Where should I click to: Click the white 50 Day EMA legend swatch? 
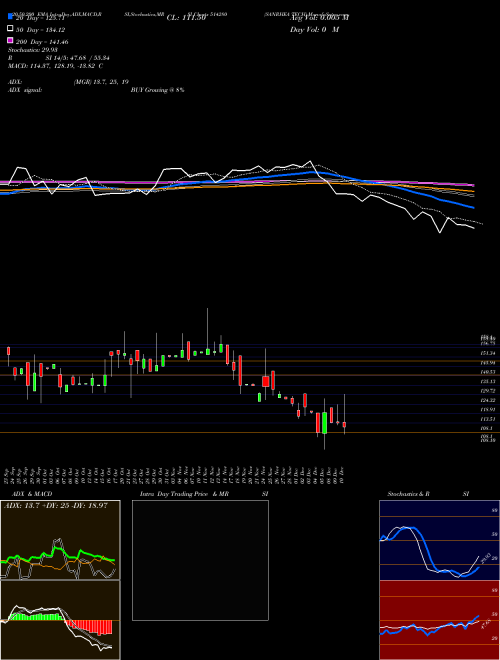(10, 29)
